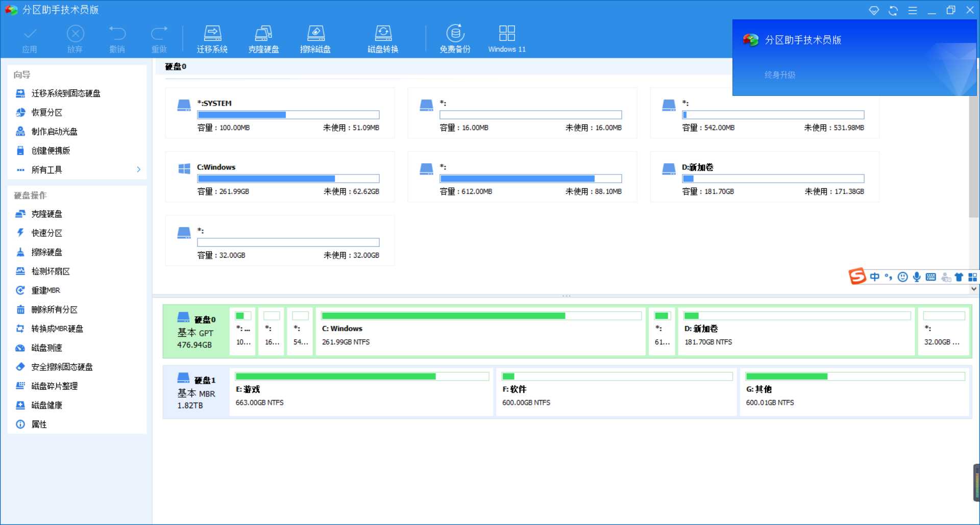Click the emoji icon on IME bar
This screenshot has width=980, height=525.
pos(903,277)
